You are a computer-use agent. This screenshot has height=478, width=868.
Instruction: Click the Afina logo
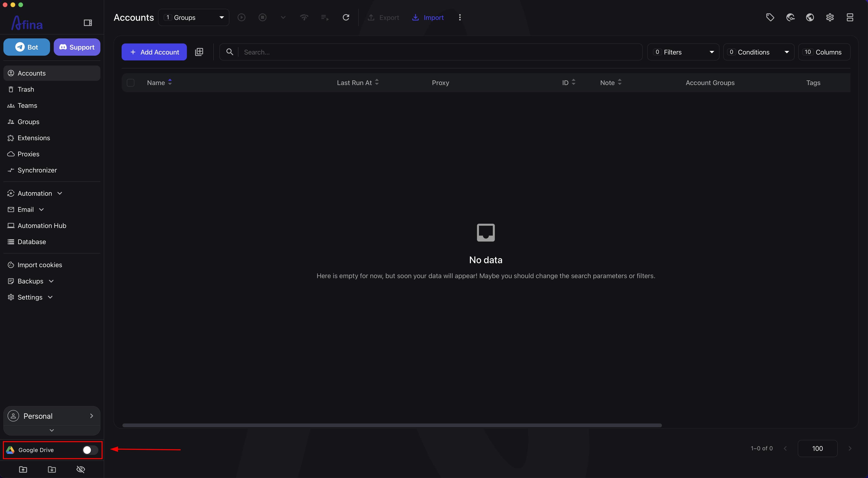coord(27,23)
